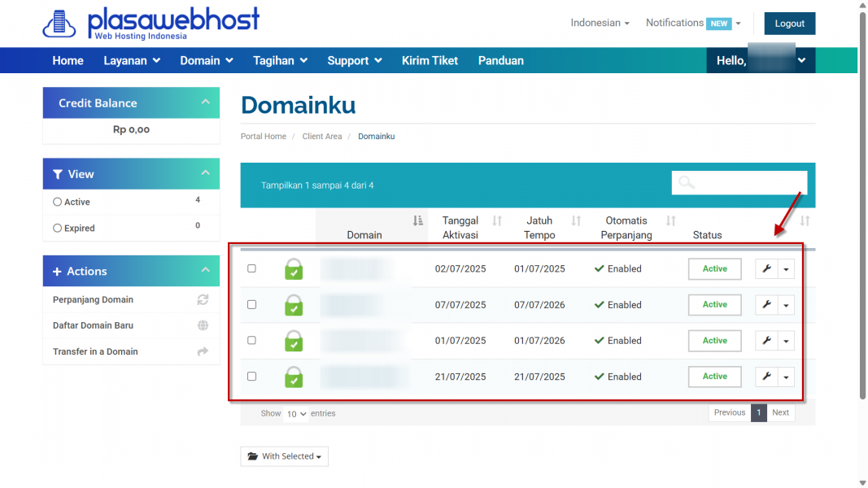Select the Expired view radio button
The width and height of the screenshot is (868, 488).
coord(58,229)
